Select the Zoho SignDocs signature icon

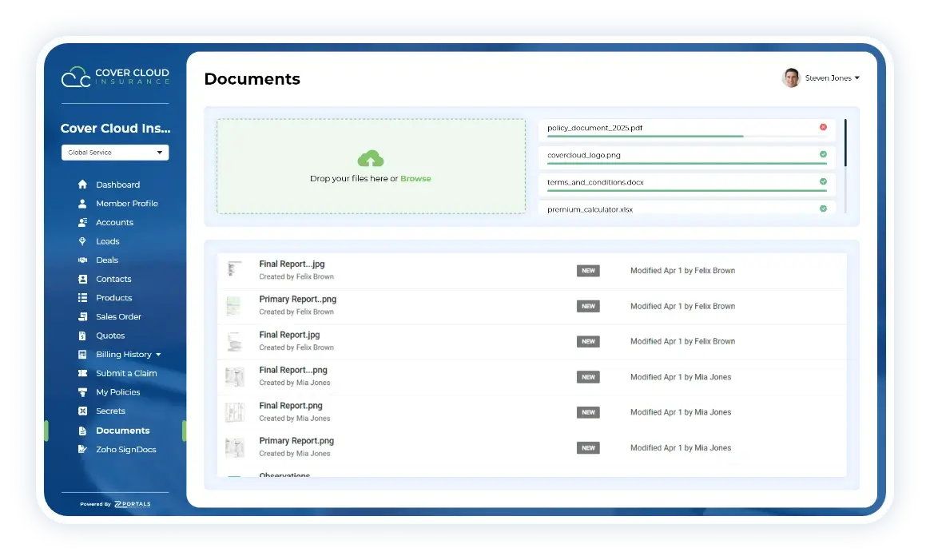[x=82, y=449]
